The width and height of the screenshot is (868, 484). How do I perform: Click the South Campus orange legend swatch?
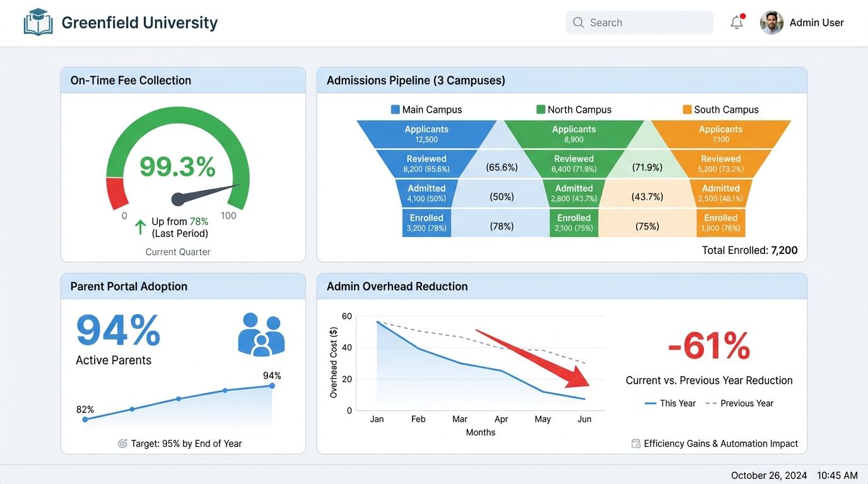point(687,110)
